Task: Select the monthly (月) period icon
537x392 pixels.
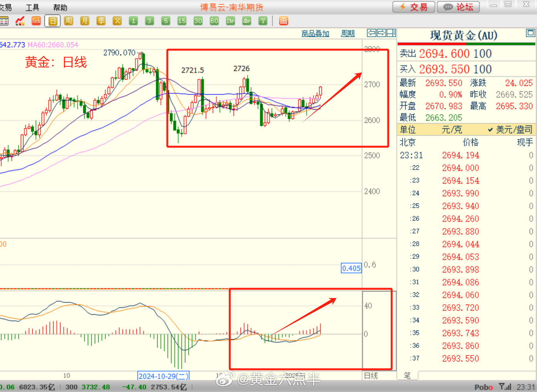Action: pos(85,21)
